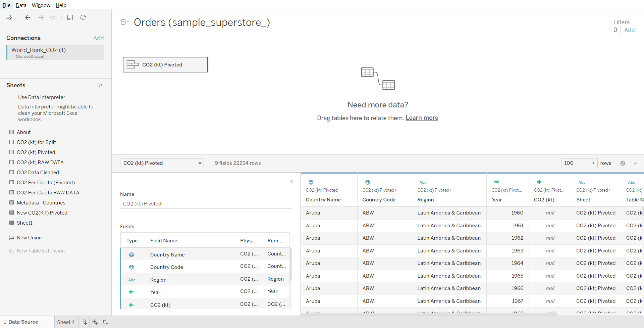
Task: Click the new story icon in the bottom bar
Action: click(x=106, y=322)
